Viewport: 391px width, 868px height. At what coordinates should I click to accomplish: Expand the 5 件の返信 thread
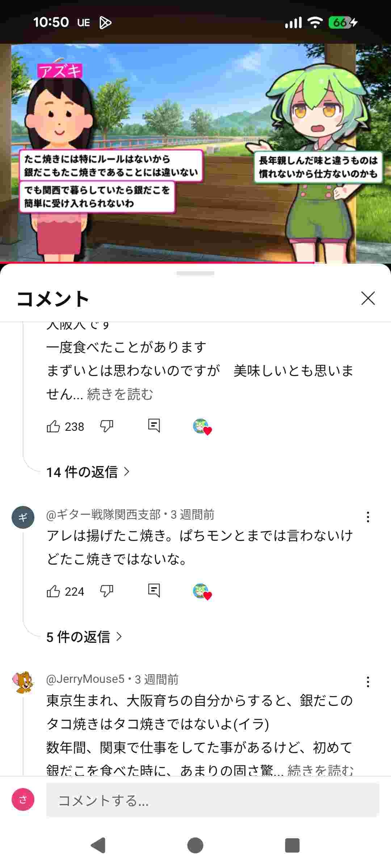point(84,637)
